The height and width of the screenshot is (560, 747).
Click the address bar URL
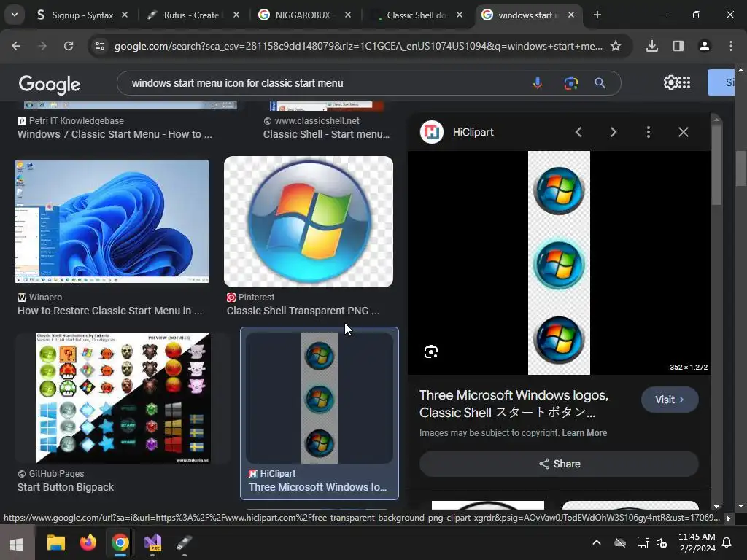click(x=358, y=46)
